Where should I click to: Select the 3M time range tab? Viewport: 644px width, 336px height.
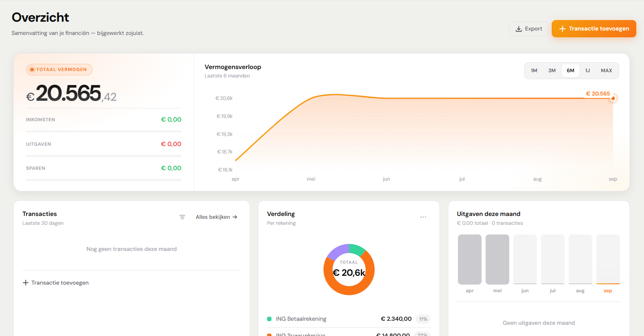click(552, 71)
